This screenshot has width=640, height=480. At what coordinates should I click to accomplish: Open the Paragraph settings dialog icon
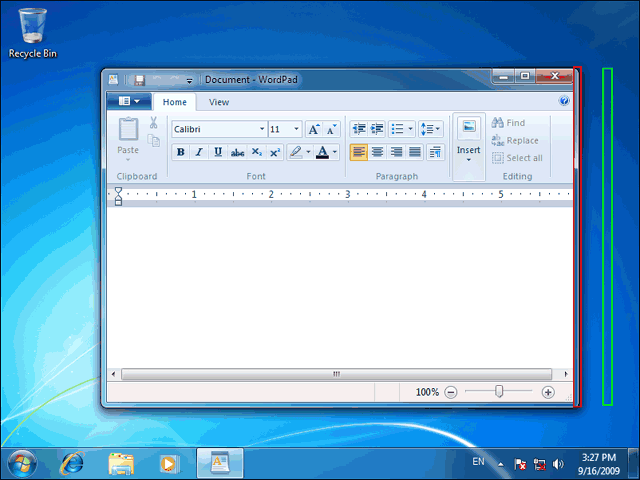coord(436,152)
